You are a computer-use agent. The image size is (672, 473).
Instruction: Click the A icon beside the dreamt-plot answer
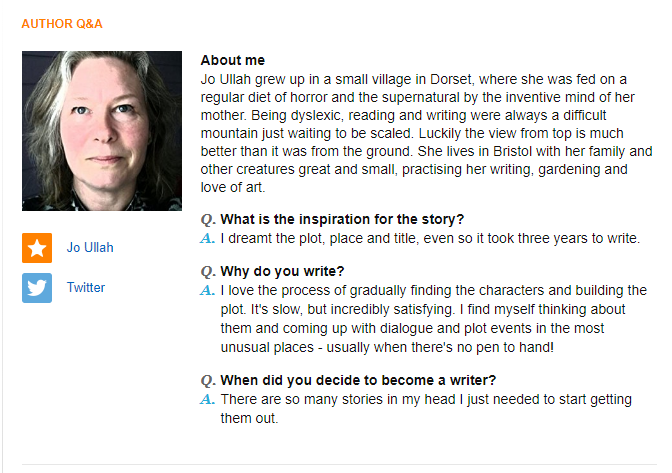208,238
